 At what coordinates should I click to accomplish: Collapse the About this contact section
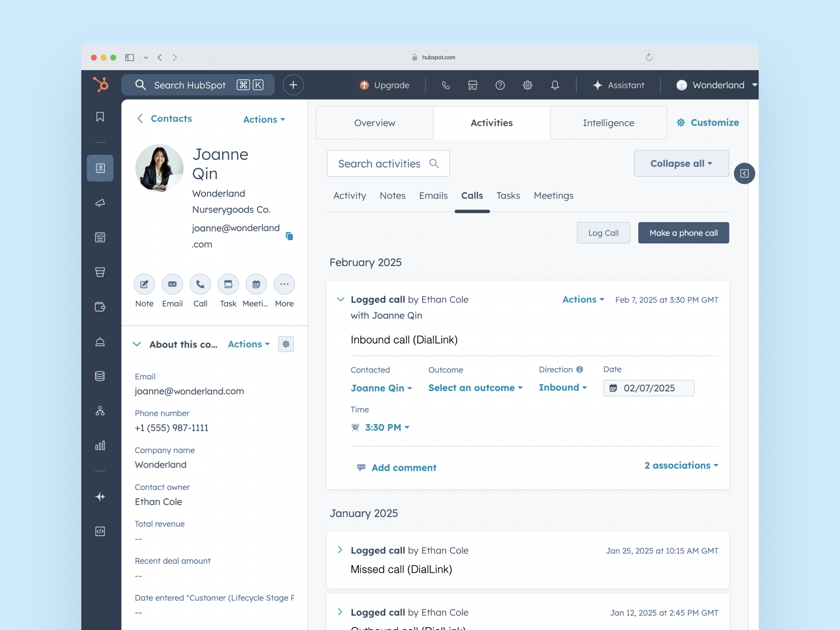click(x=137, y=344)
